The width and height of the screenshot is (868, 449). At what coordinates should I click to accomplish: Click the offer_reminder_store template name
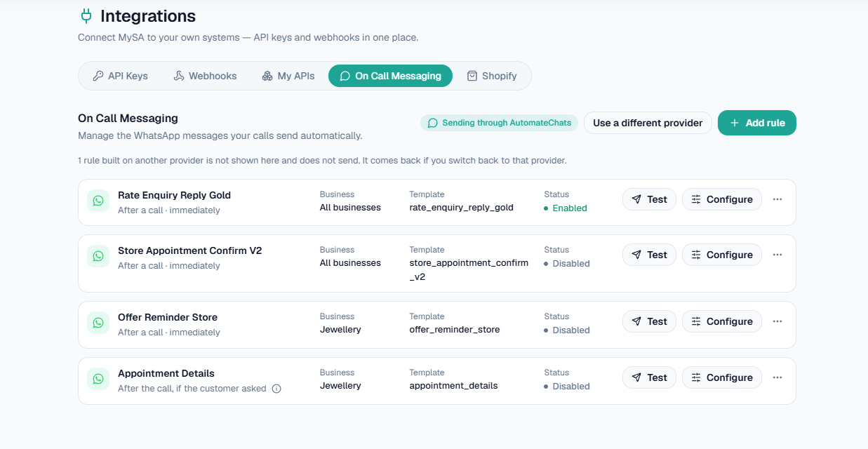point(455,330)
